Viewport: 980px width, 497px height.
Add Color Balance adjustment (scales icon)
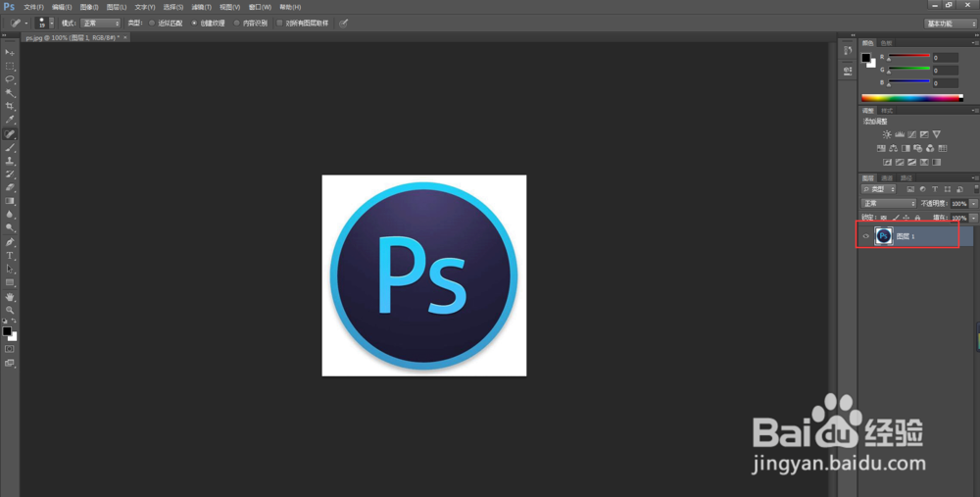tap(893, 148)
